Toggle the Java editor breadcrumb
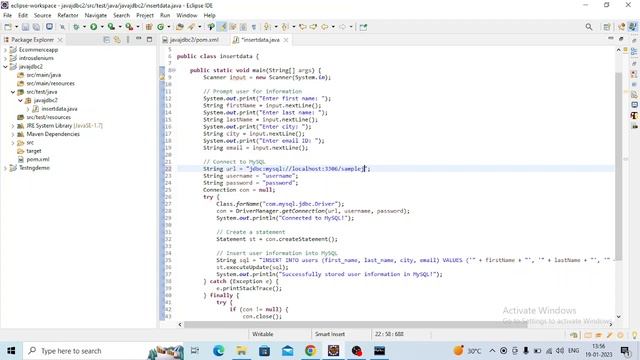Viewport: 640px width, 360px height. point(211,27)
